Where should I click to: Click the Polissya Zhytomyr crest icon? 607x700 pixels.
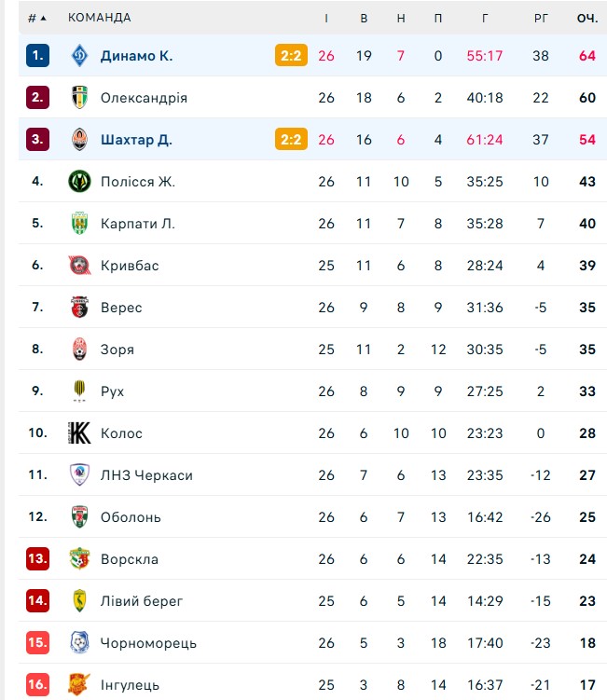(x=80, y=182)
